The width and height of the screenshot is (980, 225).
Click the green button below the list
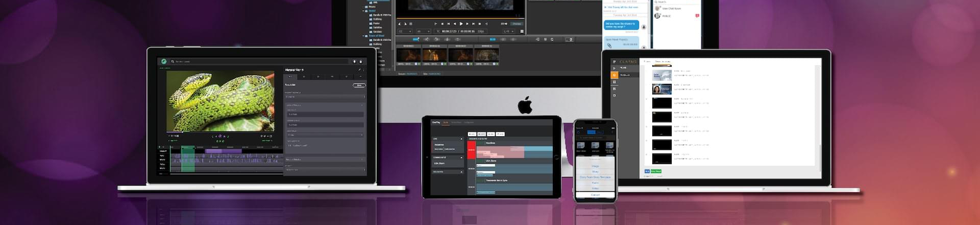pos(656,171)
